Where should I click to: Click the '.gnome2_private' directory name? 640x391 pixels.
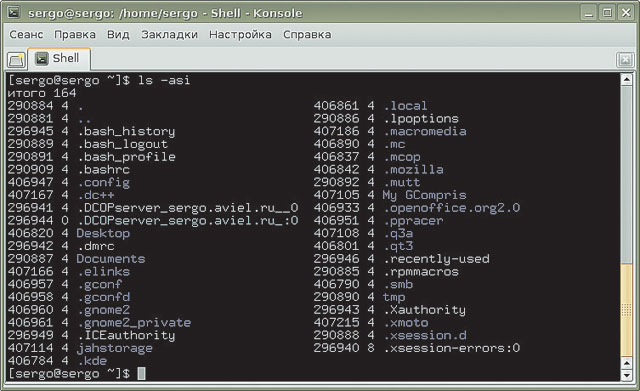click(134, 322)
